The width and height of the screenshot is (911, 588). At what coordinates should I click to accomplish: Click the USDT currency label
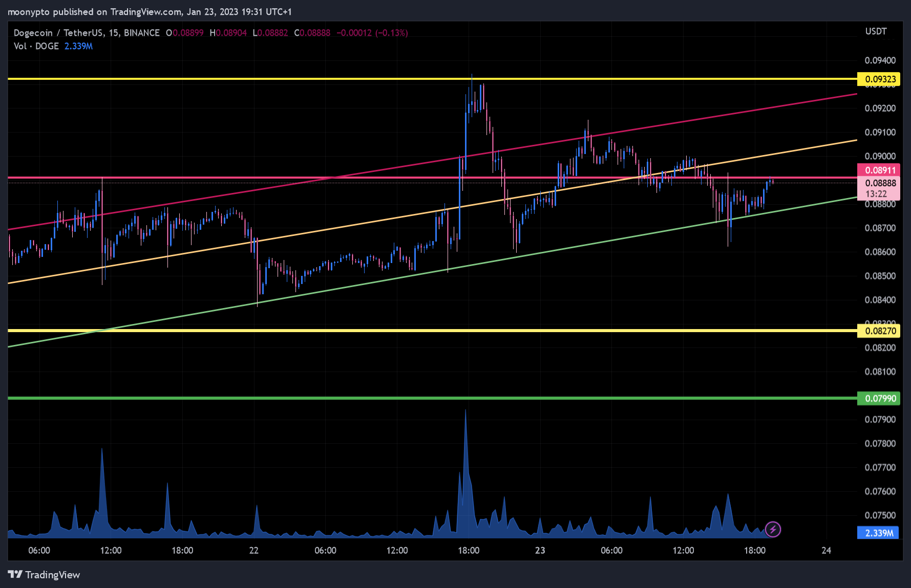876,31
